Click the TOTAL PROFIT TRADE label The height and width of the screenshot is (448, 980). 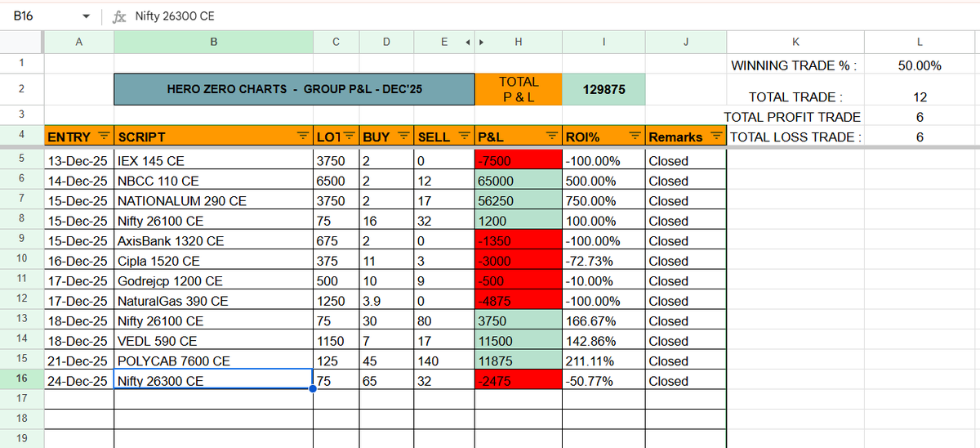click(792, 117)
